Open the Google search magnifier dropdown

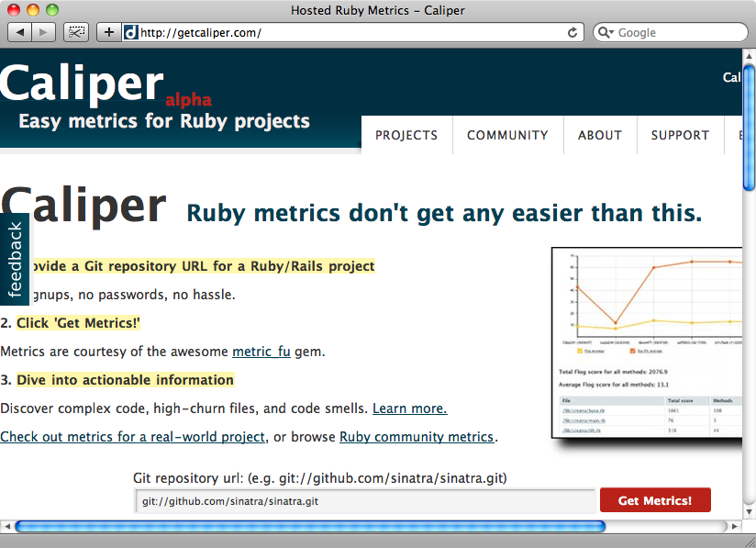(x=606, y=32)
